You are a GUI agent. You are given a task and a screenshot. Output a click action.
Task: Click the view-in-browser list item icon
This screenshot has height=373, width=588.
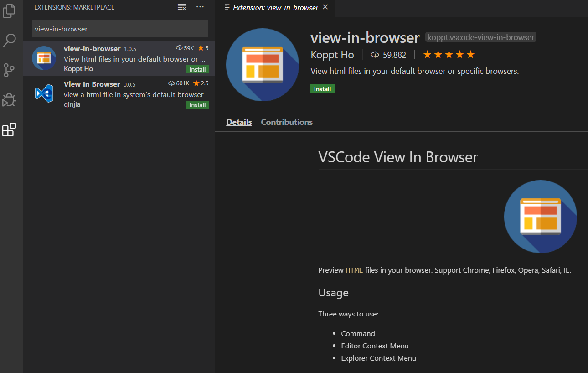pos(44,58)
